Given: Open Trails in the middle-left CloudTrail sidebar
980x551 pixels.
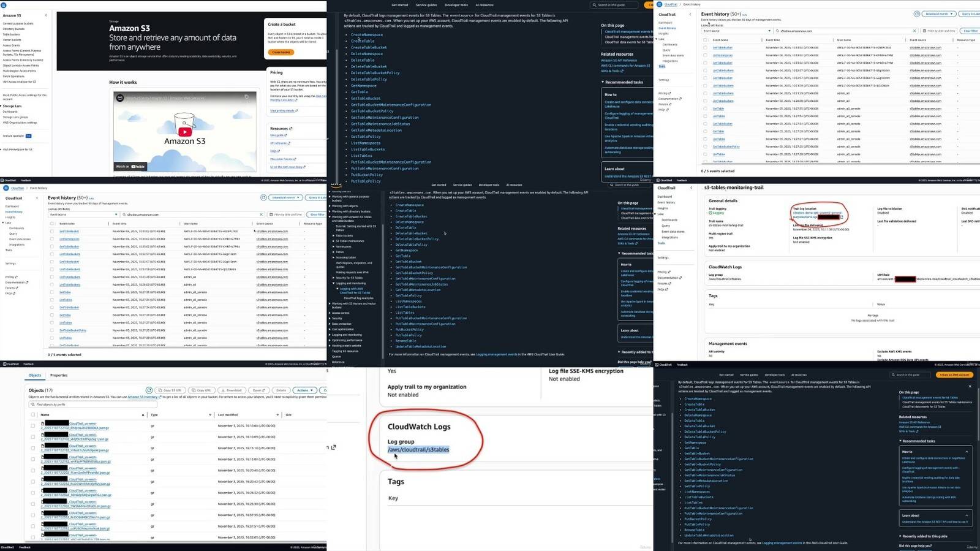Looking at the screenshot, I should coord(9,250).
